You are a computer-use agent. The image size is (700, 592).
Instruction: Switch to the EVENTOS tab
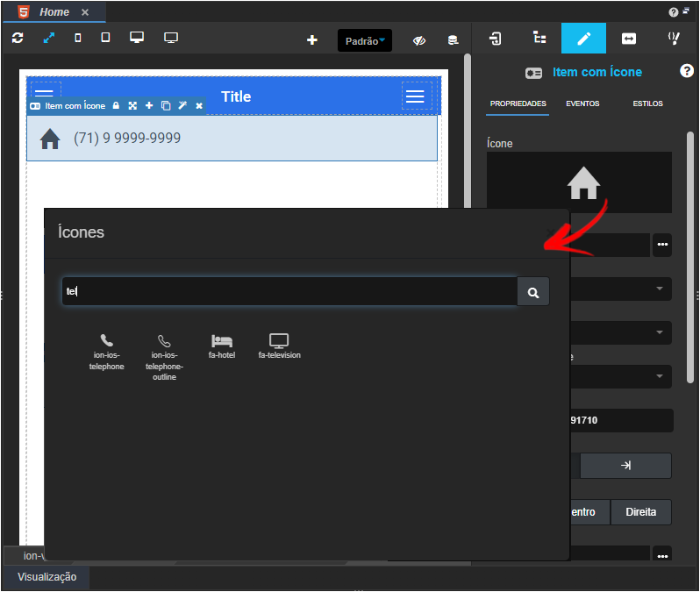point(582,103)
